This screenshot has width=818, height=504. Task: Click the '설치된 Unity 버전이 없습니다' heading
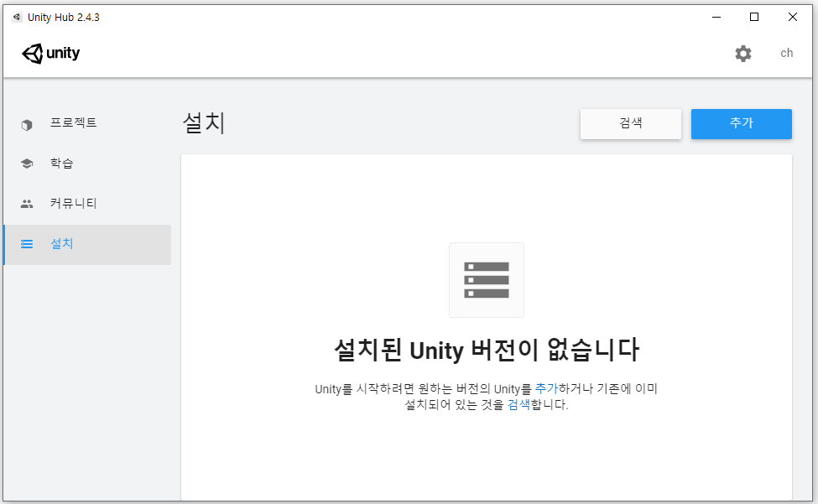487,350
